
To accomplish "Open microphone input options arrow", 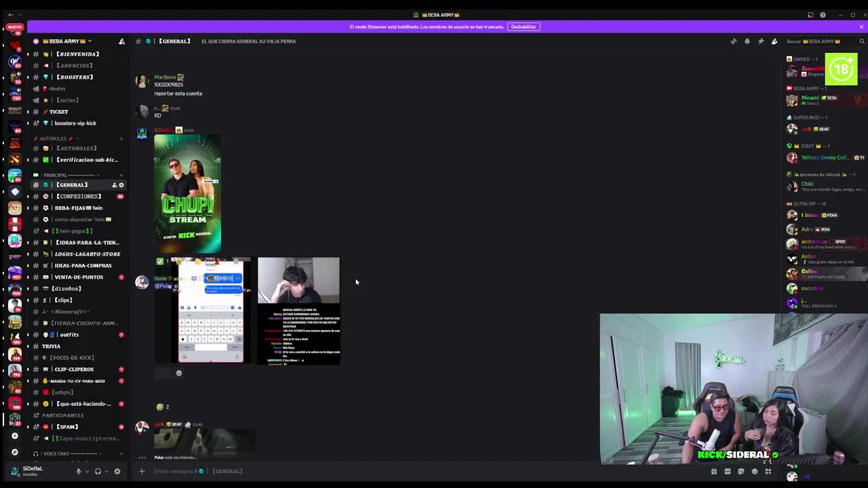I will coord(86,471).
